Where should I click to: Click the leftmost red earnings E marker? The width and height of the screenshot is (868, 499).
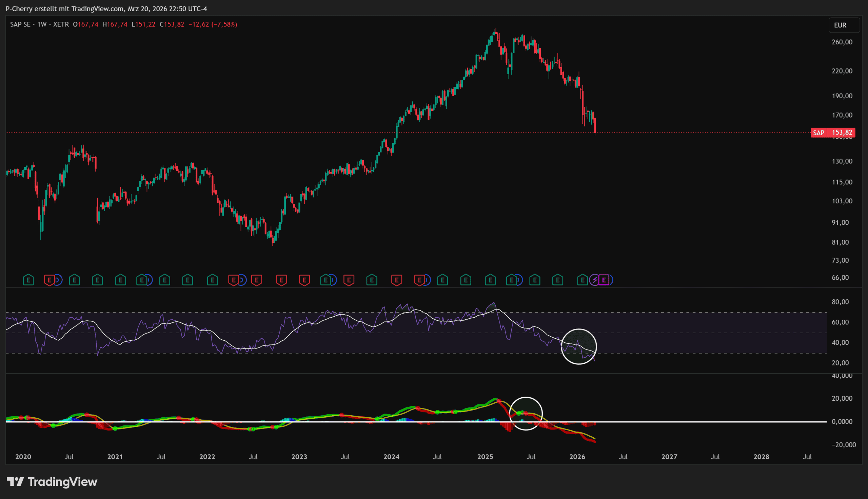click(50, 280)
